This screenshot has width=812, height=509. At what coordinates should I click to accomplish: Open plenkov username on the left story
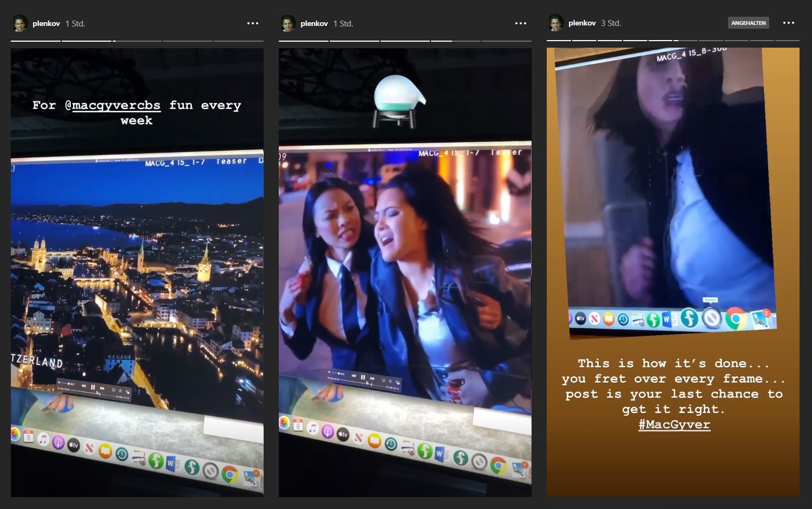pos(46,23)
